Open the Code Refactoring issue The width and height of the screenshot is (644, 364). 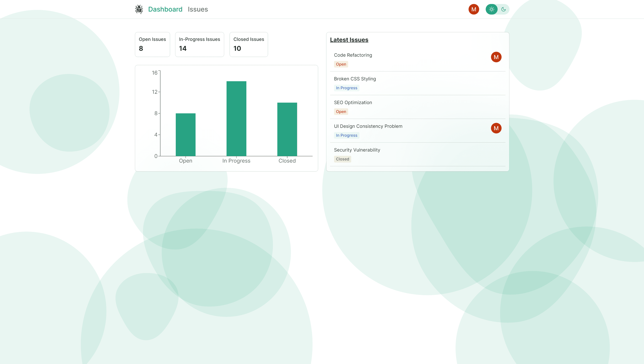pyautogui.click(x=353, y=55)
